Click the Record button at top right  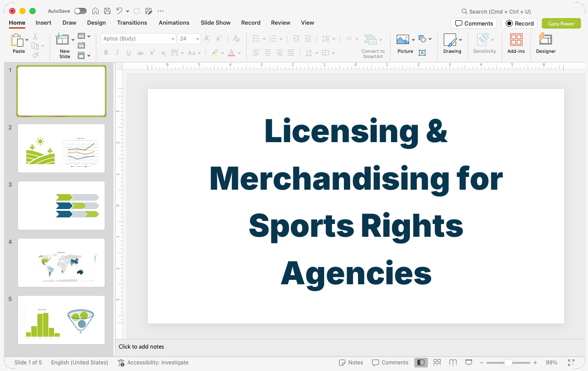[x=519, y=23]
